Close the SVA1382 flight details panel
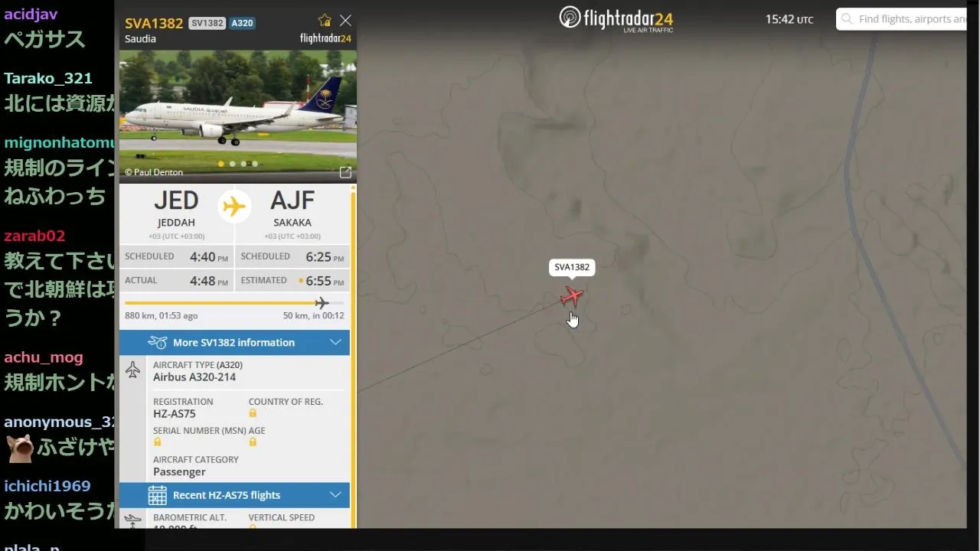The height and width of the screenshot is (551, 980). coord(345,21)
